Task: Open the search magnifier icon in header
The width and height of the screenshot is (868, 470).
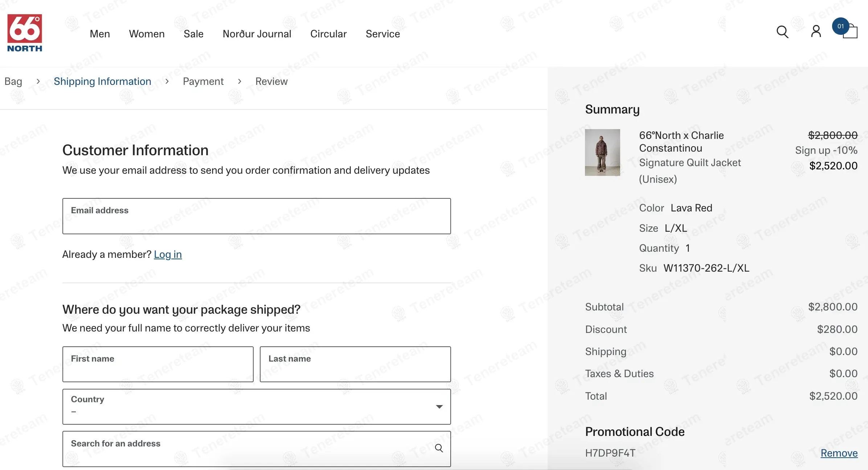Action: coord(782,32)
